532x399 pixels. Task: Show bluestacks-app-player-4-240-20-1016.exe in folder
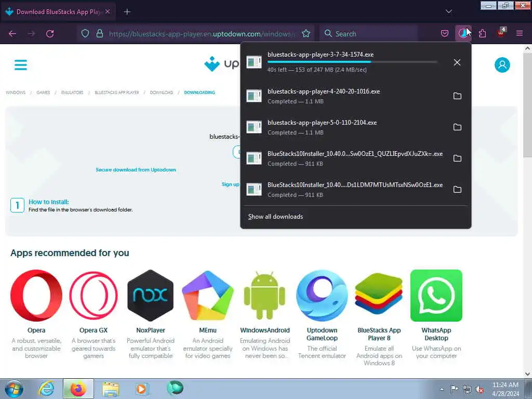point(457,96)
